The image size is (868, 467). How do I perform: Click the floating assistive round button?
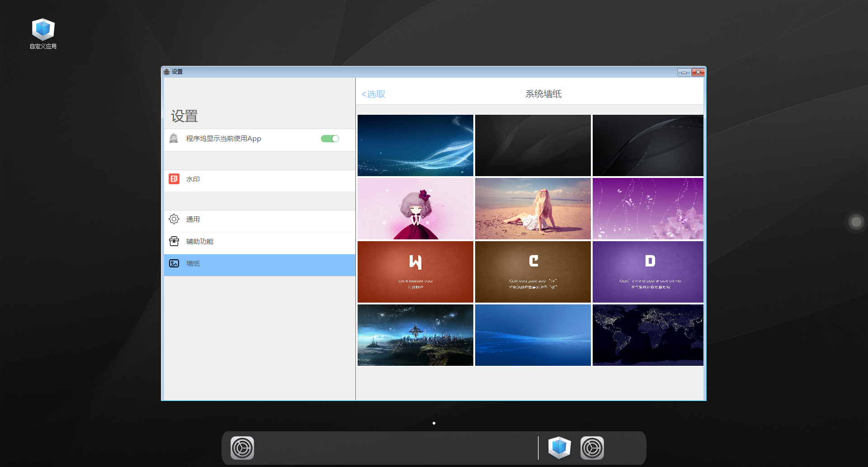pyautogui.click(x=856, y=222)
